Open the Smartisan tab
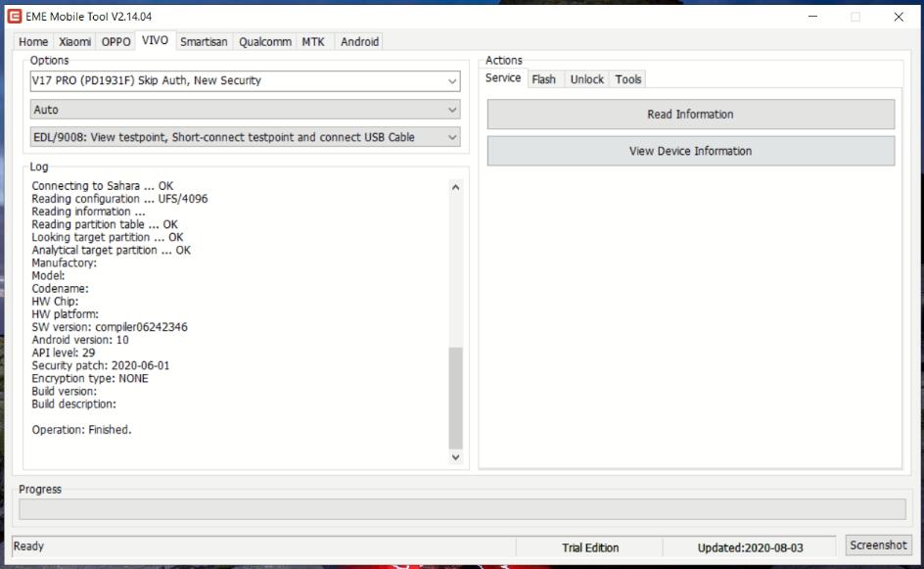The height and width of the screenshot is (569, 924). tap(204, 42)
